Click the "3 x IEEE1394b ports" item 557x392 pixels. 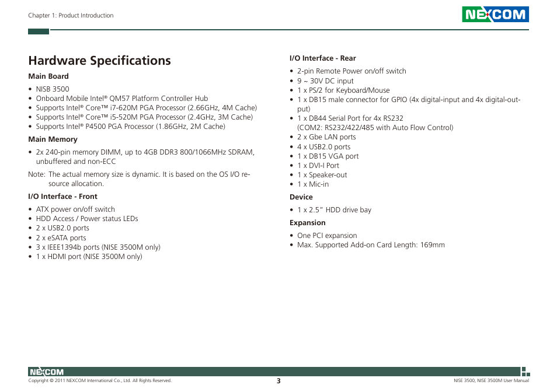click(x=98, y=247)
